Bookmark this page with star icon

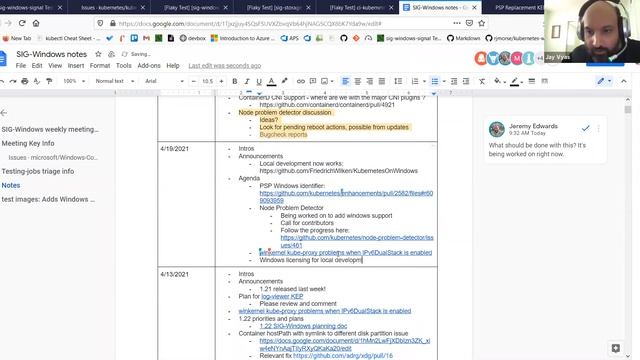coord(482,23)
